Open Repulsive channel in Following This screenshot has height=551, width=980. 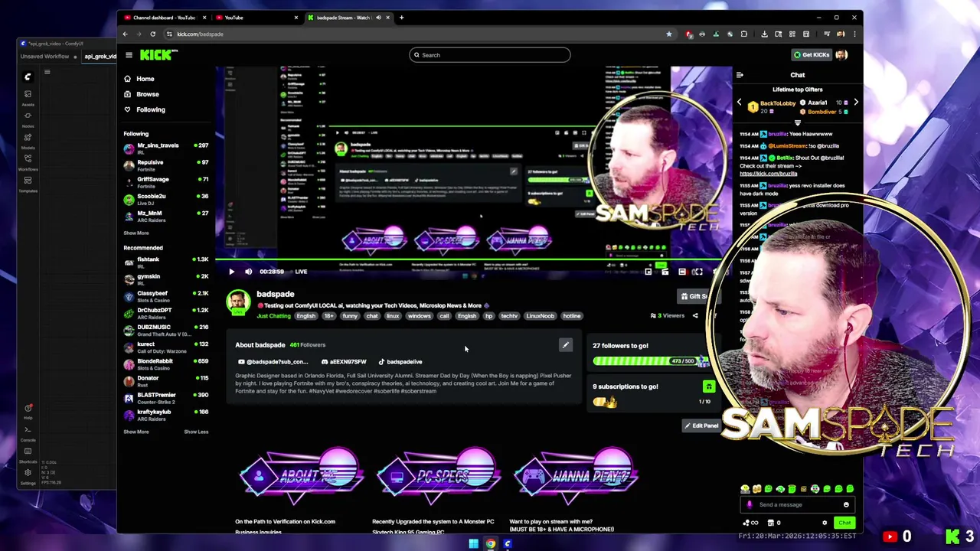tap(165, 165)
